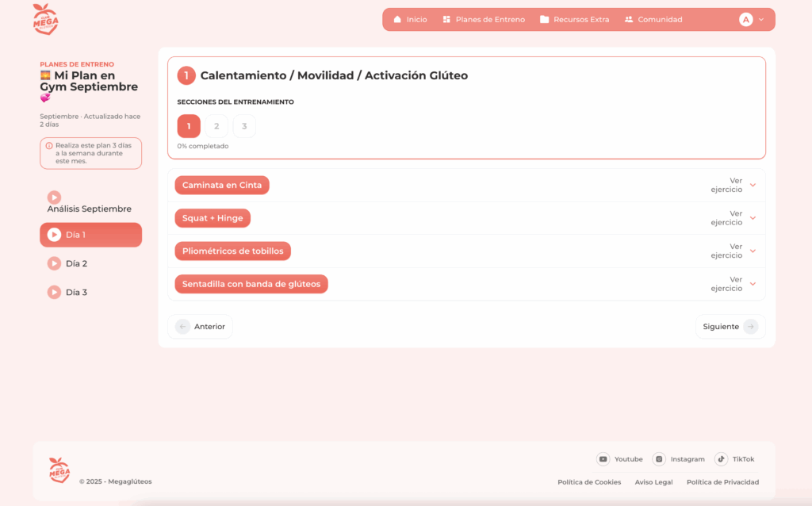Jump to workout section 3
The height and width of the screenshot is (506, 812).
point(244,126)
